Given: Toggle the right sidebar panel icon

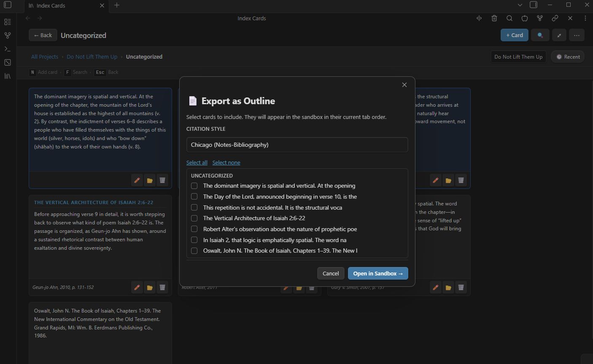Looking at the screenshot, I should point(534,5).
